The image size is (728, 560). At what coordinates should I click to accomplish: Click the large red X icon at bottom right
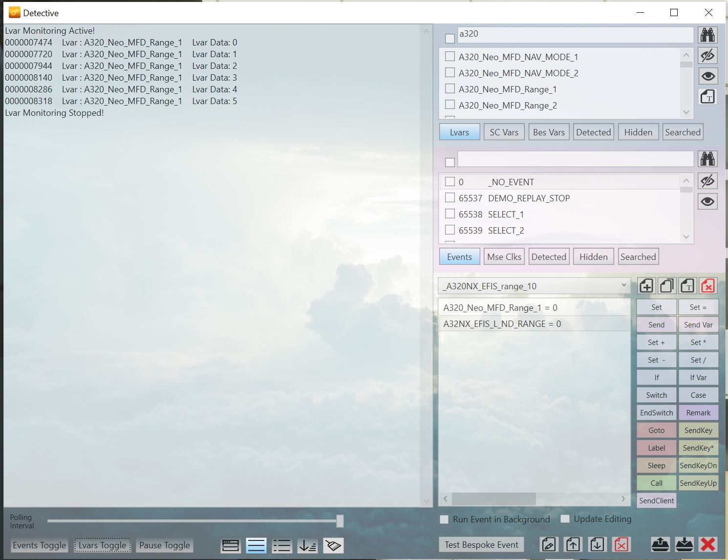(707, 544)
